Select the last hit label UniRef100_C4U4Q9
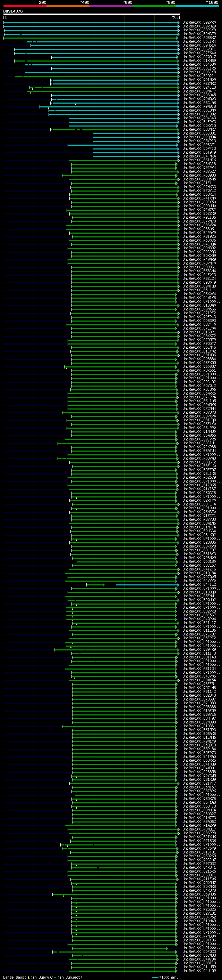 (x=199, y=971)
